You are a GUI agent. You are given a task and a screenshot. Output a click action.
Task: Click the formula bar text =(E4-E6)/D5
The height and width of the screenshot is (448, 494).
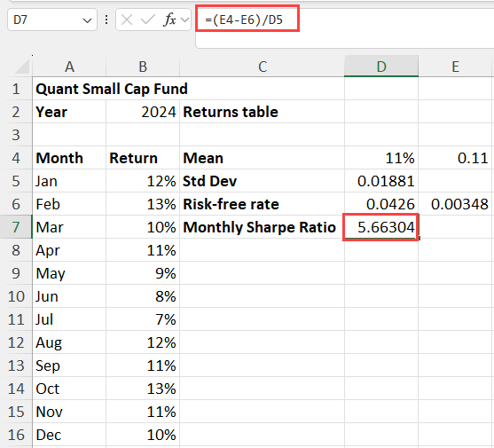click(x=244, y=20)
